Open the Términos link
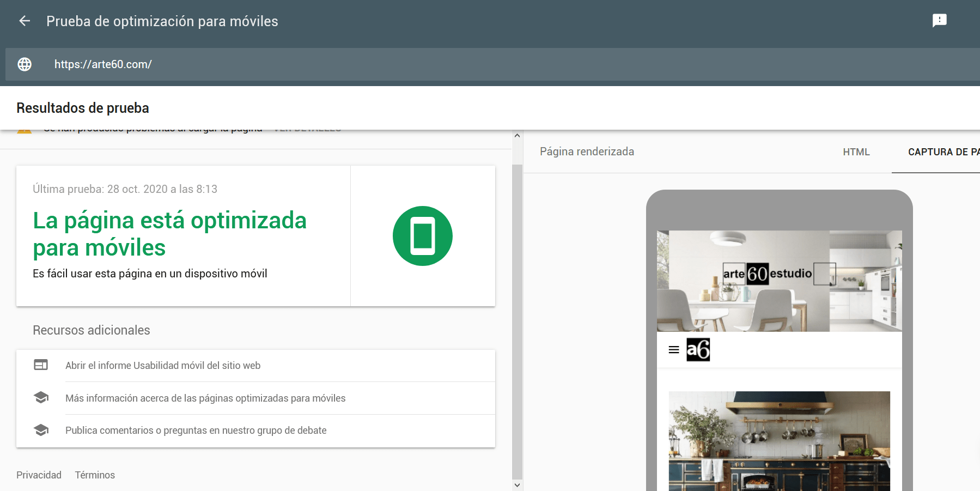Viewport: 980px width, 491px height. click(95, 475)
